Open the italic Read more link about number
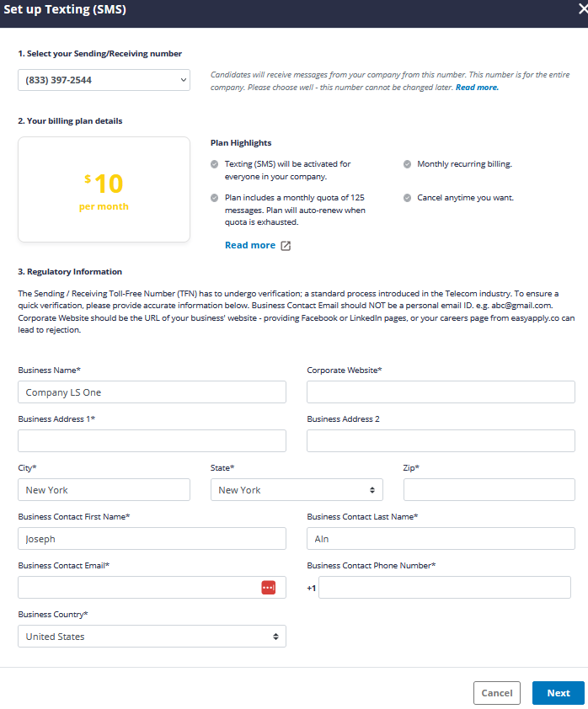 coord(477,88)
